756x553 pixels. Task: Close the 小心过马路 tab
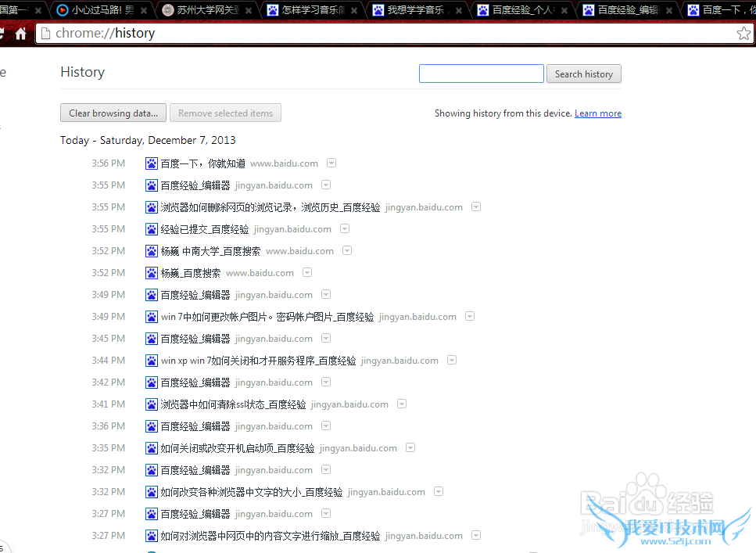coord(144,10)
